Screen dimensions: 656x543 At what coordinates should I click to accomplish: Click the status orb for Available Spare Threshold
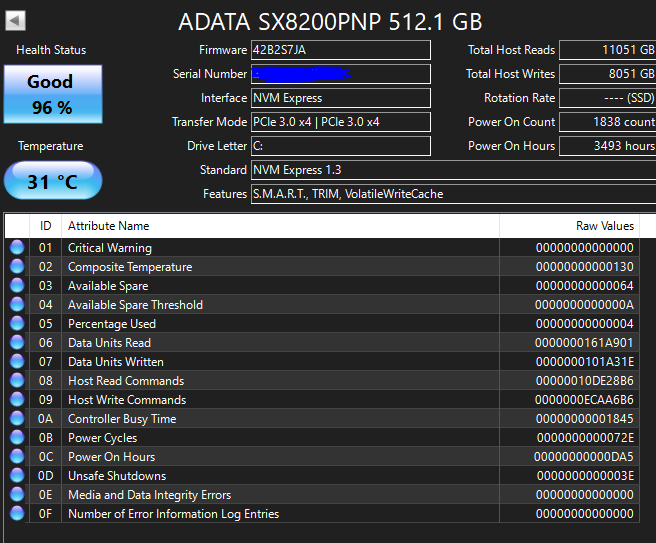pyautogui.click(x=17, y=305)
